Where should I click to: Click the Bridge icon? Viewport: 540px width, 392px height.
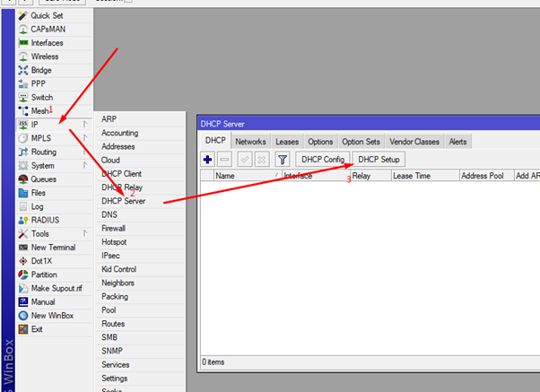coord(23,70)
